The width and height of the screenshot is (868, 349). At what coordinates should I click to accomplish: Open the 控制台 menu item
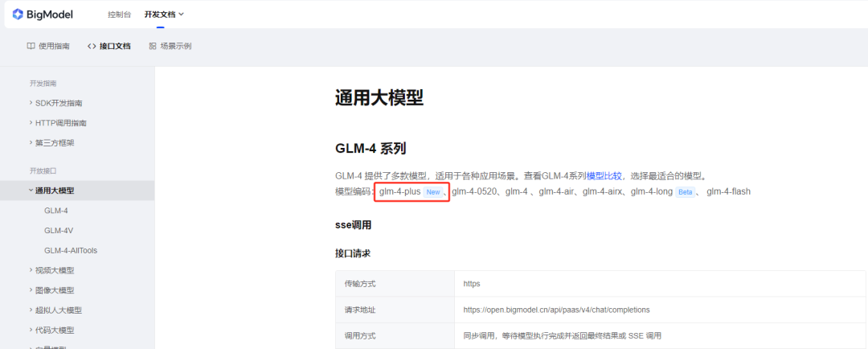[x=120, y=14]
